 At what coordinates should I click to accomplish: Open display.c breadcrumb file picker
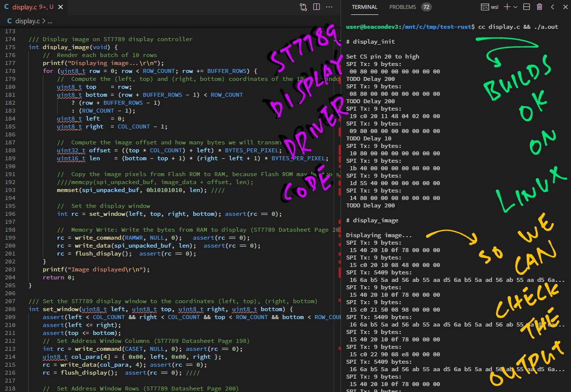[x=27, y=21]
